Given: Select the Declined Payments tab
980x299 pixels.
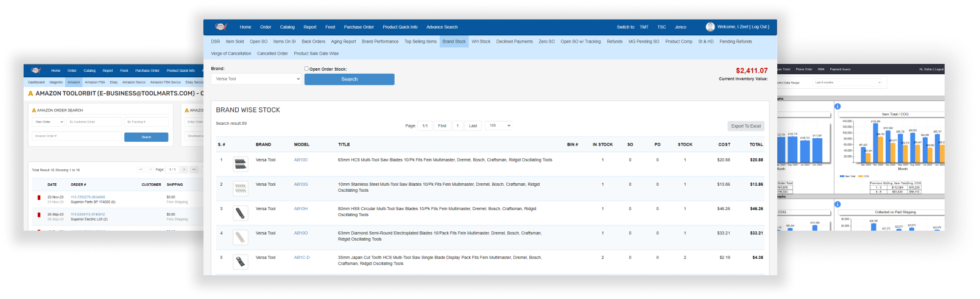Looking at the screenshot, I should pyautogui.click(x=515, y=41).
